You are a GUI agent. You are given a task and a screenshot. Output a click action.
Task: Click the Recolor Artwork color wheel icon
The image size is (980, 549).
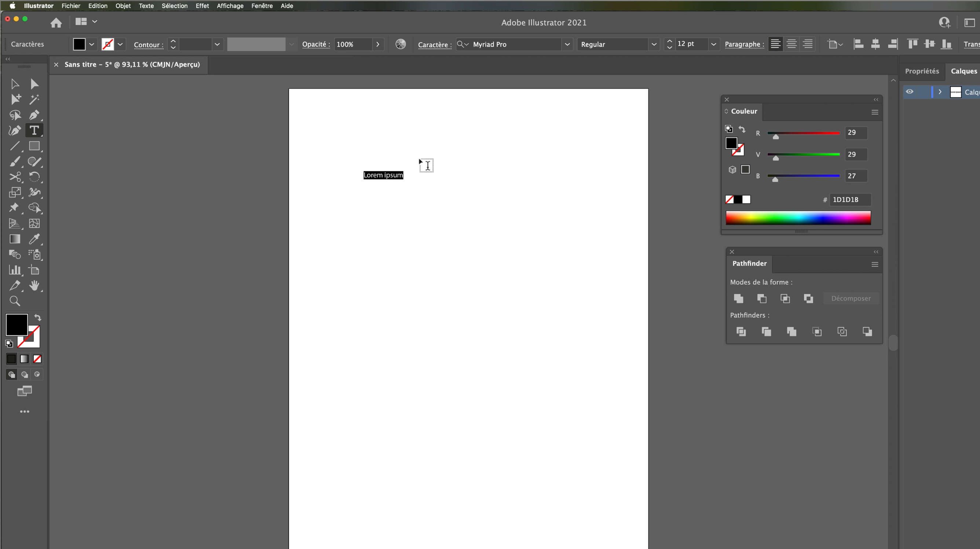[401, 44]
